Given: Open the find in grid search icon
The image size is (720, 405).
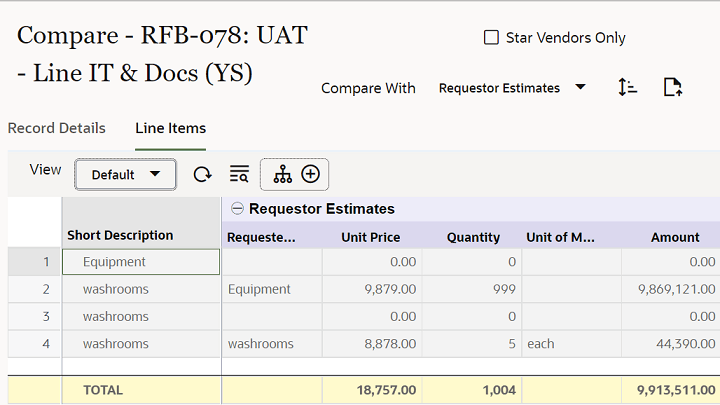Looking at the screenshot, I should 239,174.
